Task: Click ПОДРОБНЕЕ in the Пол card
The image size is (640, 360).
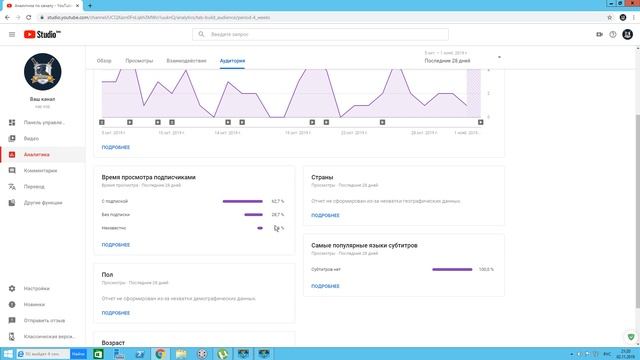Action: point(116,313)
